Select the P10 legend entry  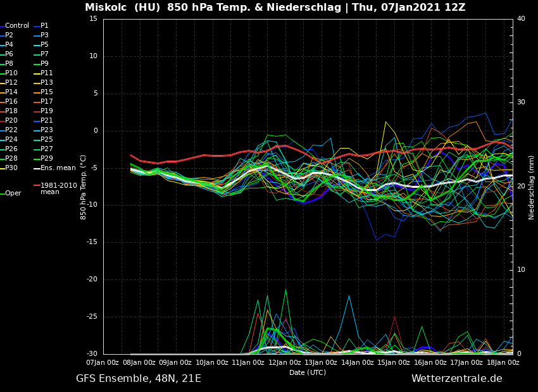(x=11, y=73)
